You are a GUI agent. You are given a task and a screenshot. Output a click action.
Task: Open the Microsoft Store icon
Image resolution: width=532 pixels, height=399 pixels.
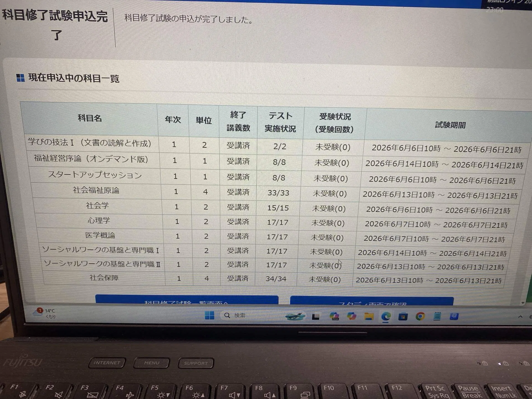(403, 316)
